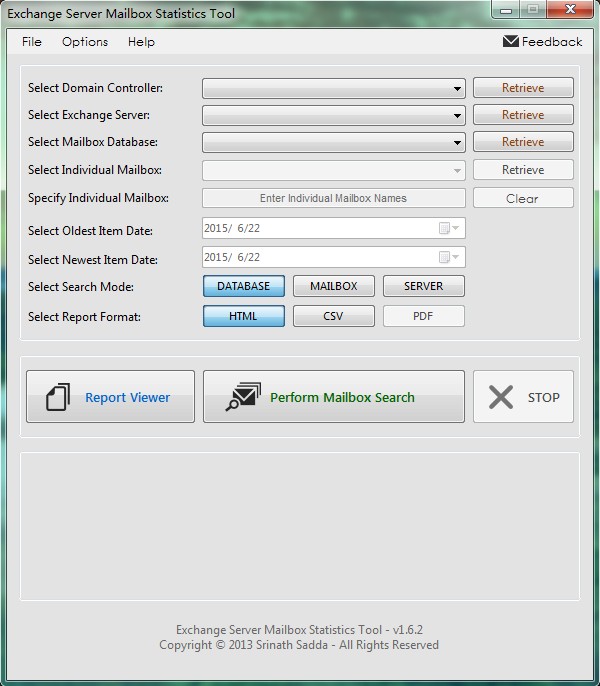Viewport: 600px width, 686px height.
Task: Click the Report Viewer documents icon
Action: pos(58,397)
